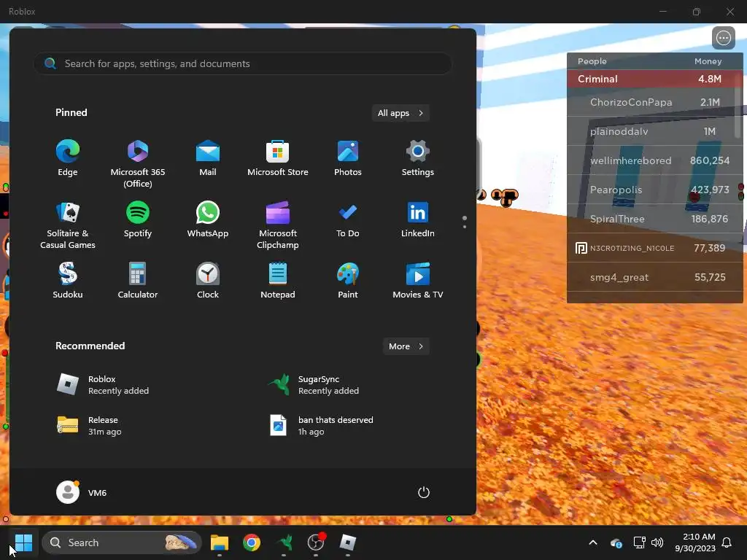Click the Windows Start button on taskbar
The height and width of the screenshot is (560, 747).
(23, 542)
